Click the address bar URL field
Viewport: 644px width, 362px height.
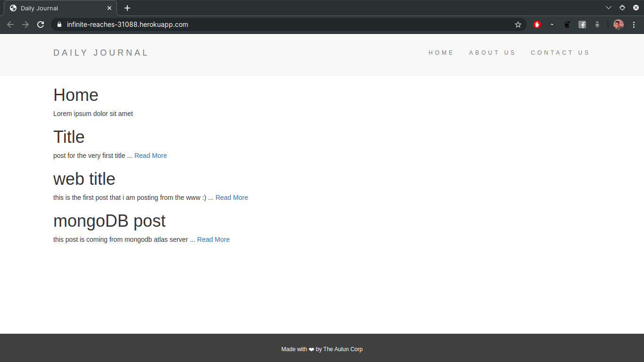[x=283, y=25]
